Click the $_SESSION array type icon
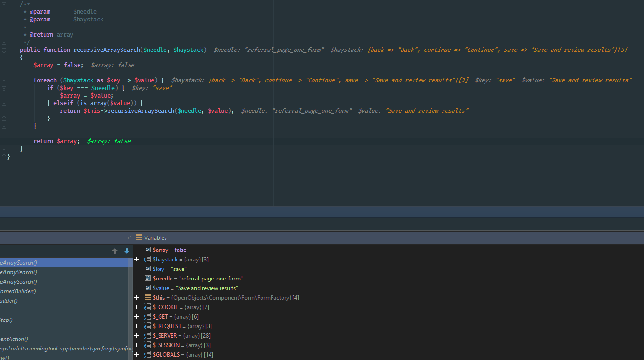The height and width of the screenshot is (360, 644). point(148,345)
